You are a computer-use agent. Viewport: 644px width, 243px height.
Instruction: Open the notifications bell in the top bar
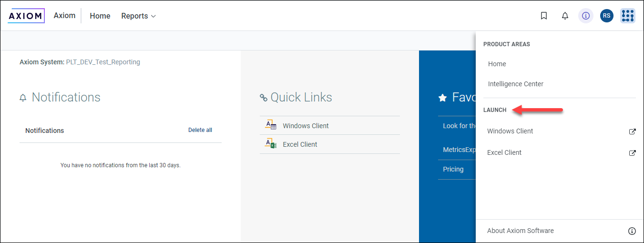tap(565, 16)
